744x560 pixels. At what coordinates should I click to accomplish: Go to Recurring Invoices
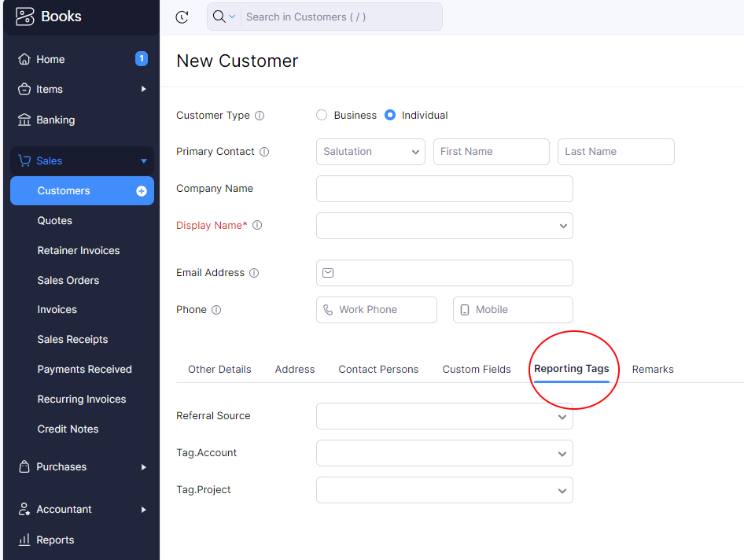[82, 399]
